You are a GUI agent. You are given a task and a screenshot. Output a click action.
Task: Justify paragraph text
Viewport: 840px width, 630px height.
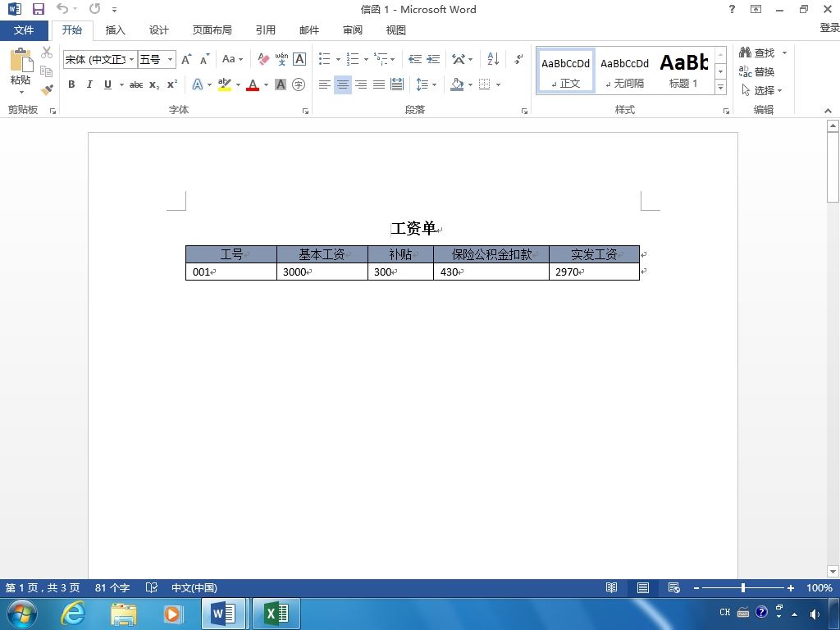(379, 84)
